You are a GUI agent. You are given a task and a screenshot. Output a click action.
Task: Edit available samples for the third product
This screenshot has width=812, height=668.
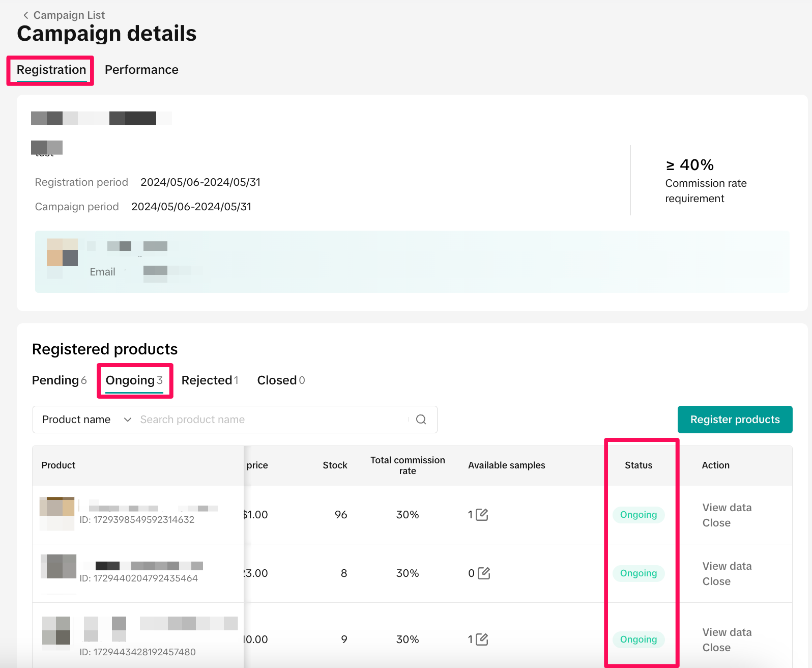tap(482, 639)
